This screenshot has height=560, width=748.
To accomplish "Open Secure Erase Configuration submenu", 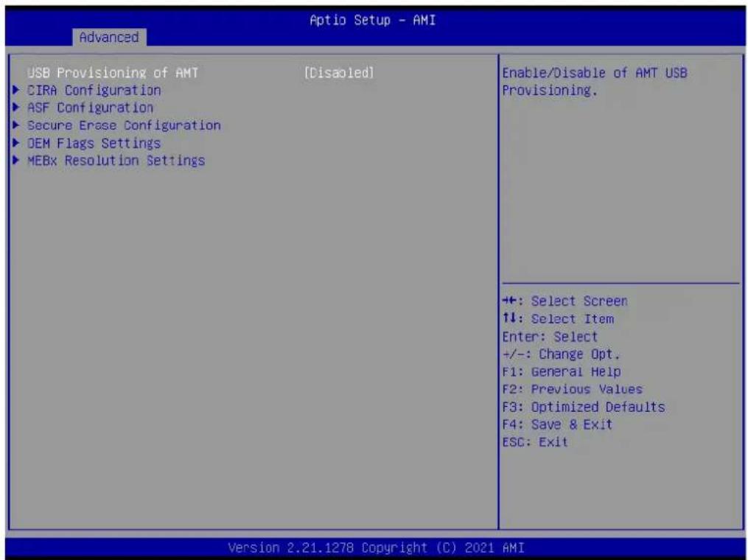I will [124, 125].
